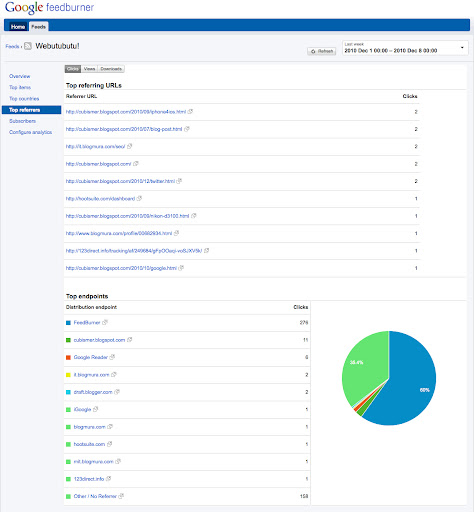Click the Webutubutu! feed title
The width and height of the screenshot is (474, 512).
point(57,46)
